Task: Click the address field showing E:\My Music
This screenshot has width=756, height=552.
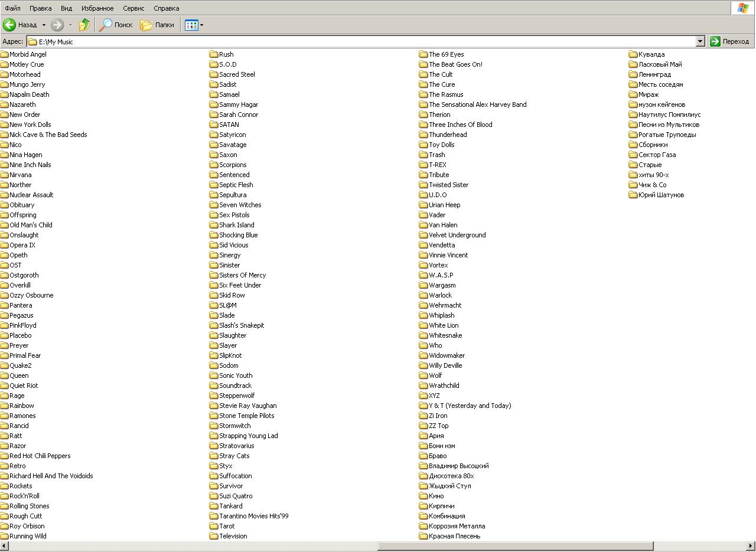Action: (354, 41)
